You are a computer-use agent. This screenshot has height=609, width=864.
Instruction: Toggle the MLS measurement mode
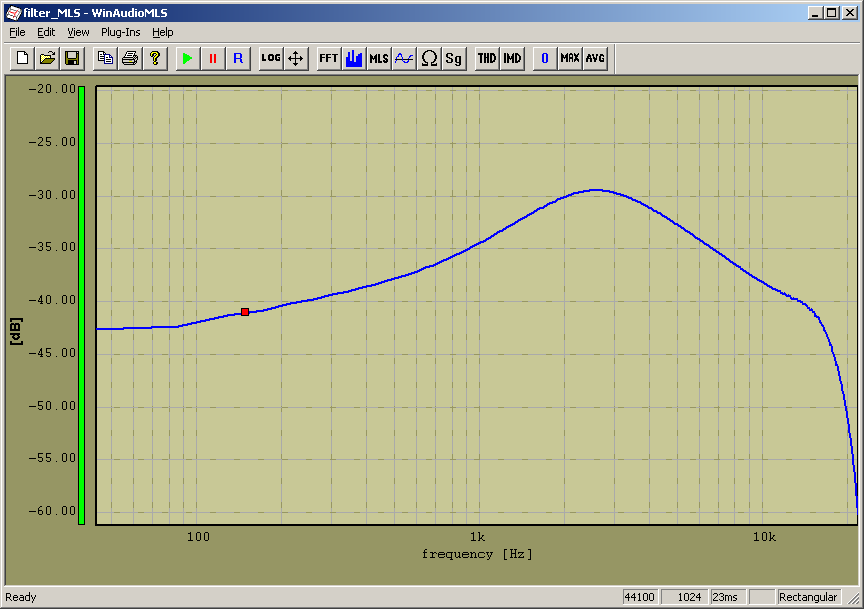[x=379, y=58]
